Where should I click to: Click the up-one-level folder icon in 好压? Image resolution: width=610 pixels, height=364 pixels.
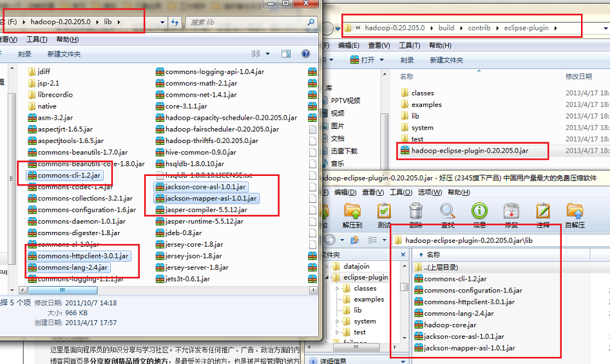pyautogui.click(x=354, y=240)
